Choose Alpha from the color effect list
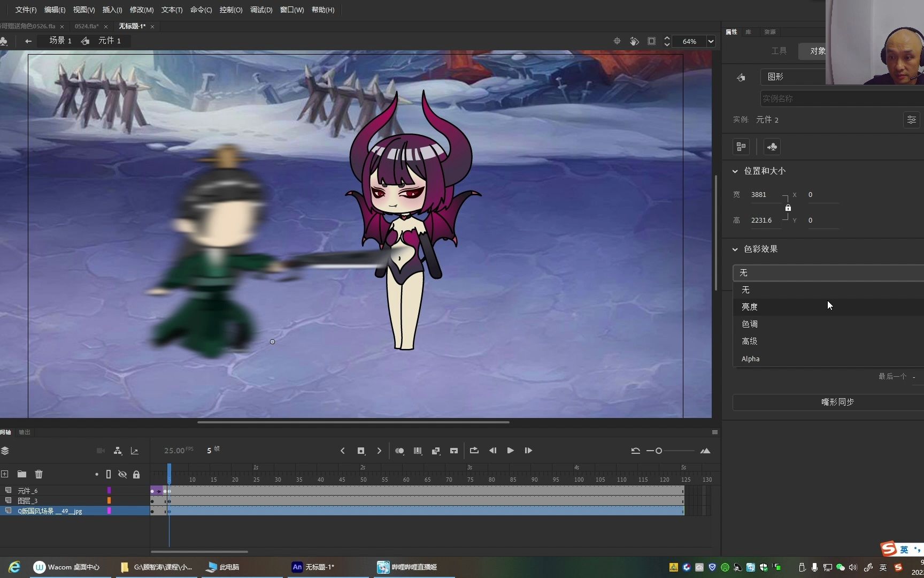Image resolution: width=924 pixels, height=578 pixels. [828, 359]
